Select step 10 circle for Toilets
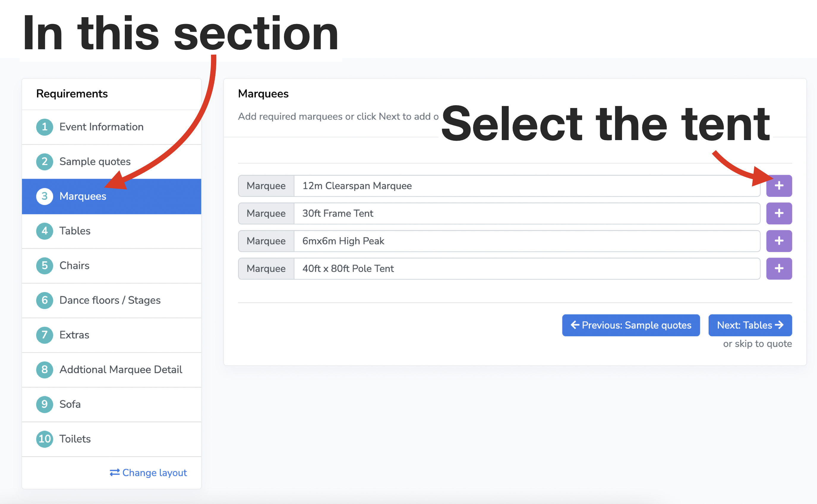The width and height of the screenshot is (817, 504). 44,439
